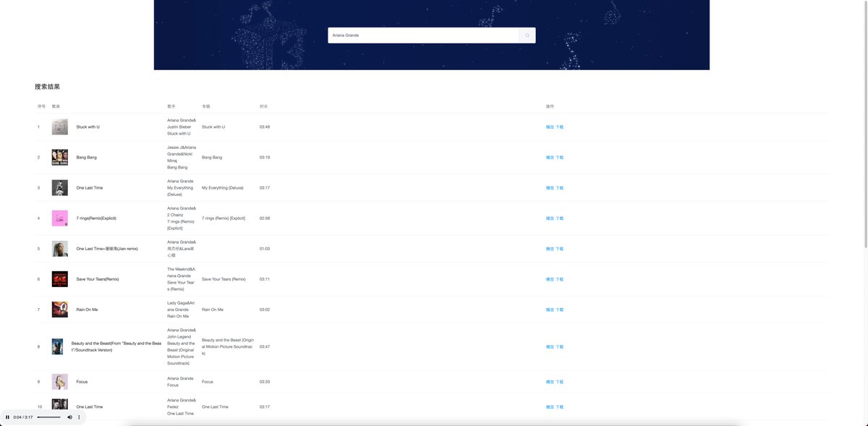The height and width of the screenshot is (426, 868).
Task: Click the 歌手 column header
Action: 171,106
